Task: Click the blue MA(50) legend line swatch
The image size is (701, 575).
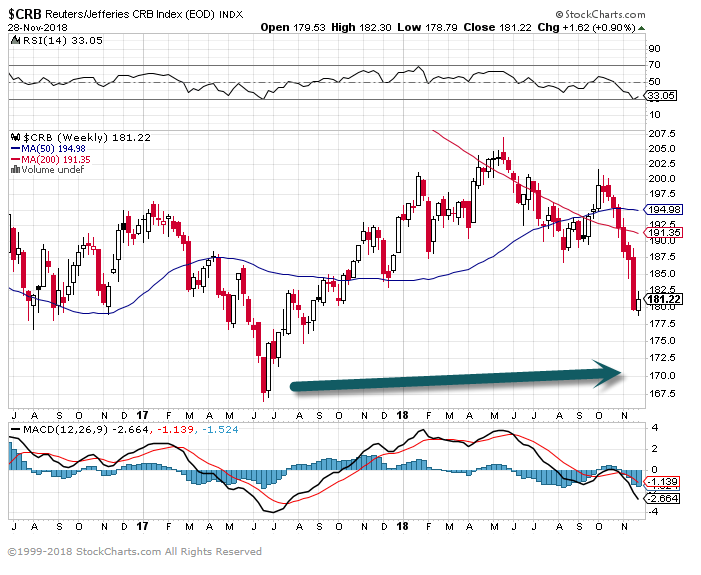Action: (x=15, y=149)
